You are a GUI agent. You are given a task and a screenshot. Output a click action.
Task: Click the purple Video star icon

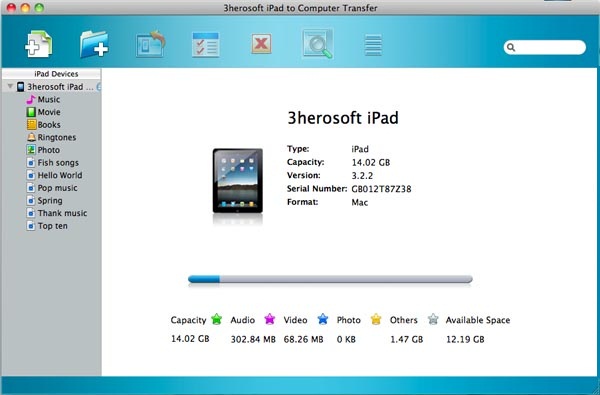[x=270, y=319]
